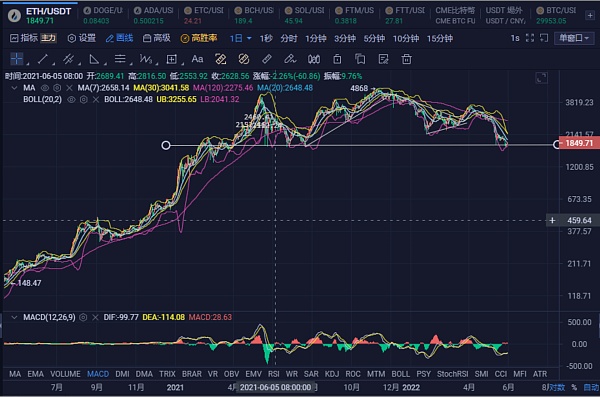Switch to the 15分钟 timeframe
600x397 pixels.
[440, 38]
